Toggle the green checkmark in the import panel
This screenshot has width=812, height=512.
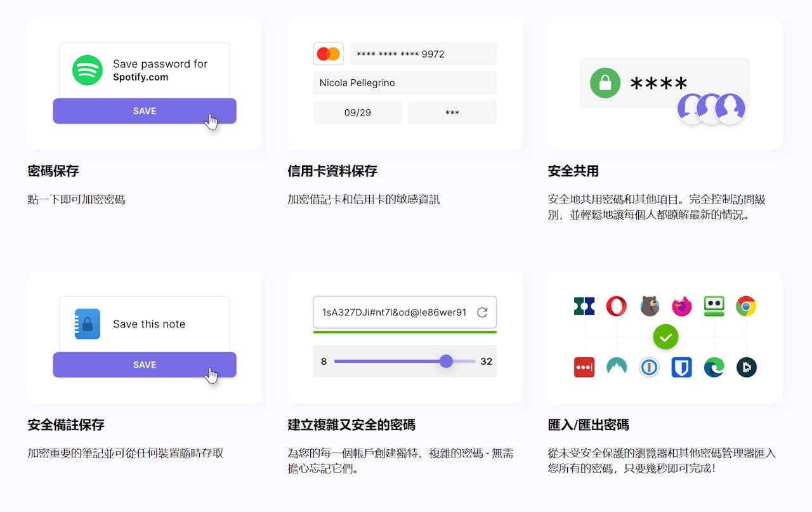point(665,337)
